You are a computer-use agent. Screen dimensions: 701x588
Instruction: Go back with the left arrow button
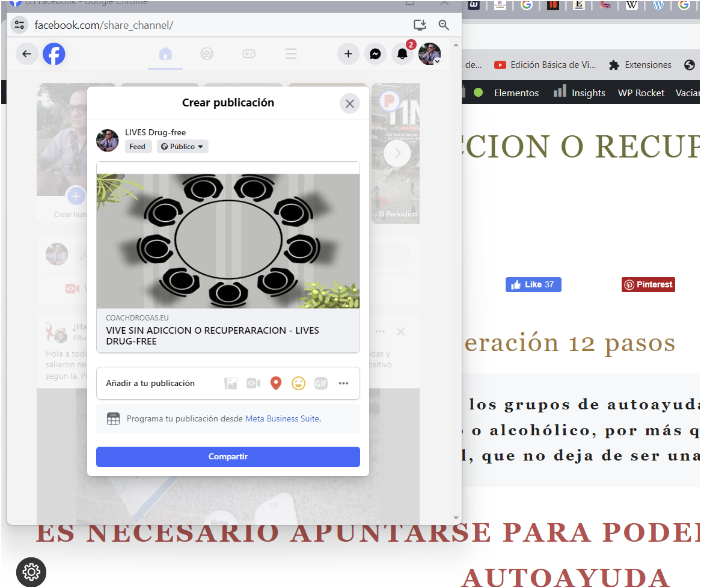point(27,54)
